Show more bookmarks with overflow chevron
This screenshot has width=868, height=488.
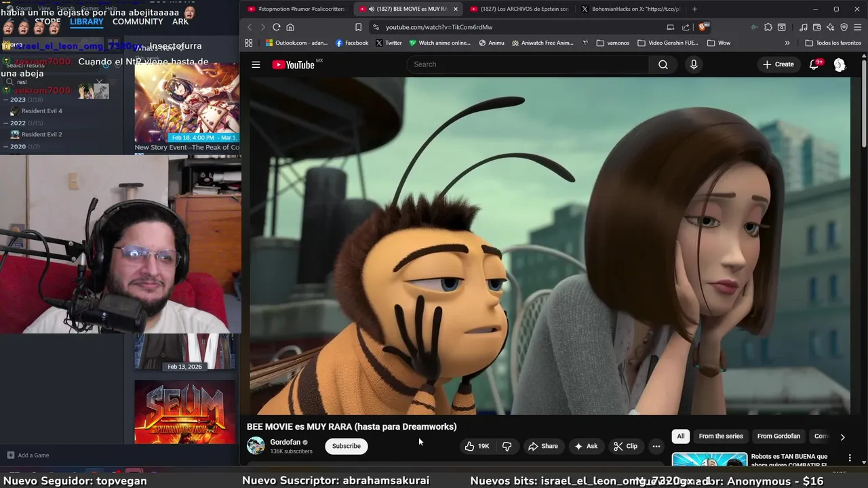click(x=787, y=43)
